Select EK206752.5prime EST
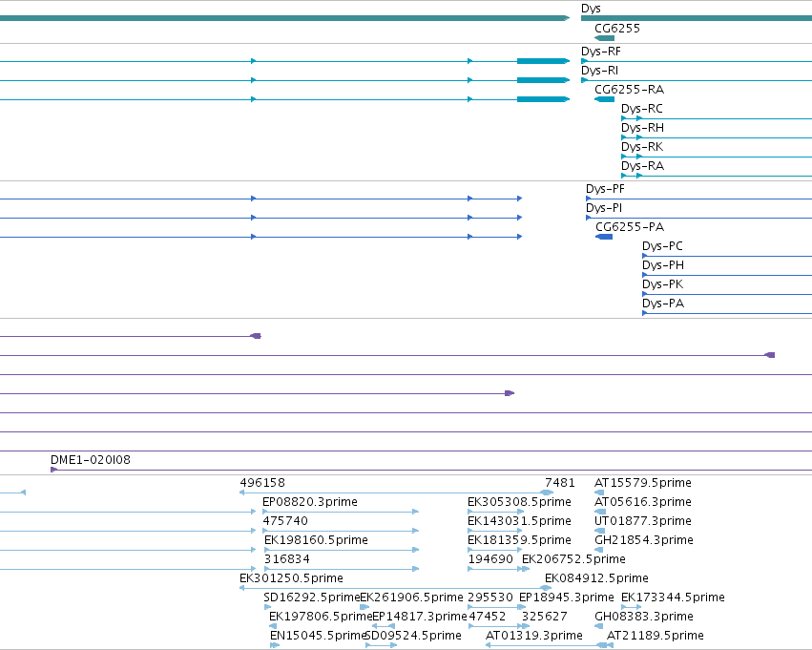 click(x=573, y=559)
